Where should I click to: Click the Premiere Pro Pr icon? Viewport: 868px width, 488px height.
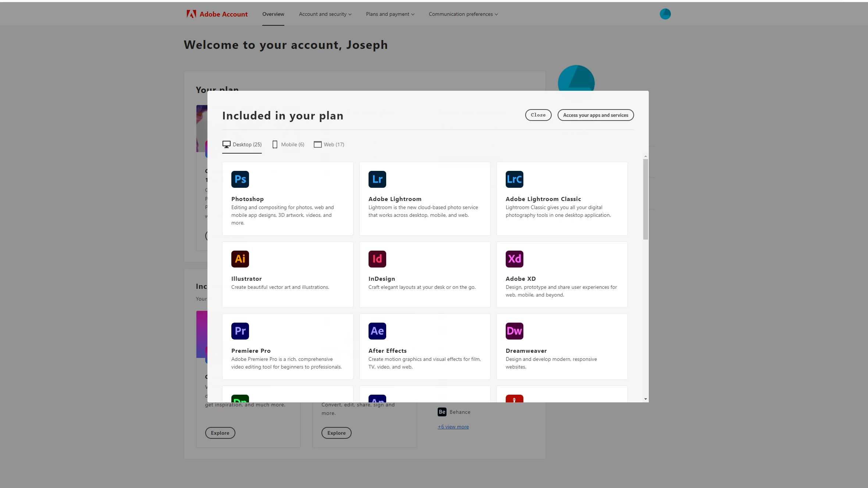[240, 331]
